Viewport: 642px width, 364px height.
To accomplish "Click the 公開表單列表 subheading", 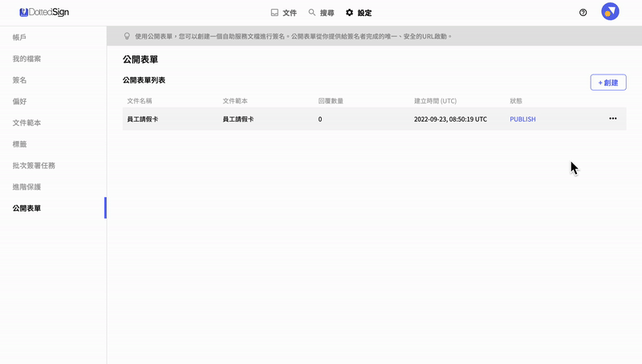I will click(x=144, y=80).
